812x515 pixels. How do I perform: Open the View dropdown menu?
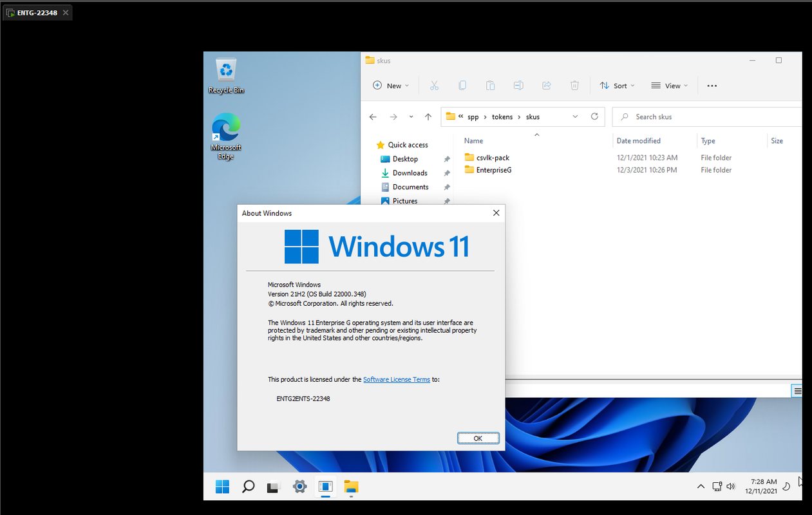click(x=669, y=86)
